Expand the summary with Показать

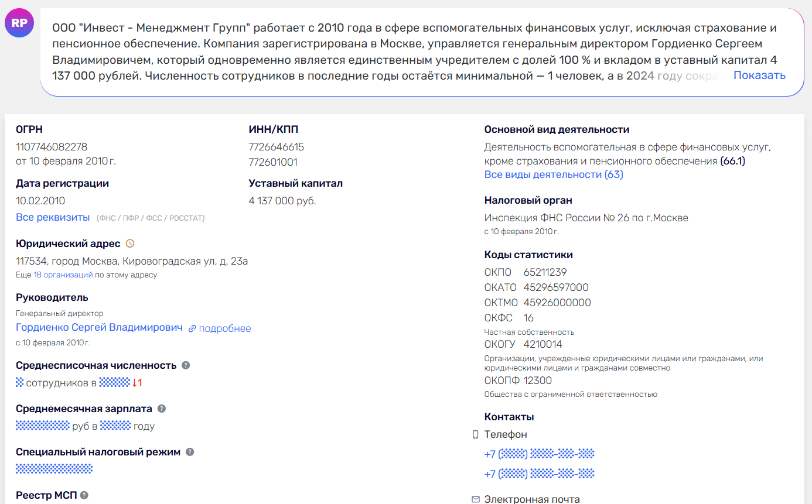click(759, 75)
